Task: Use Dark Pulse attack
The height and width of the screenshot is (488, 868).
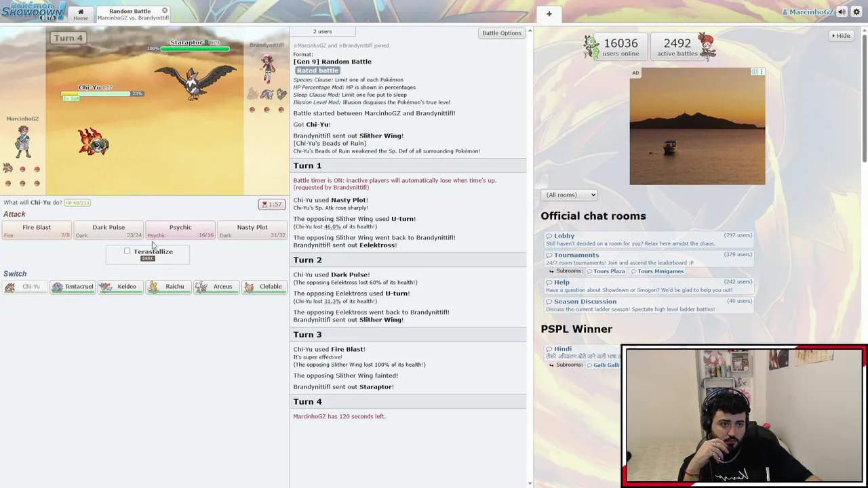Action: (x=108, y=230)
